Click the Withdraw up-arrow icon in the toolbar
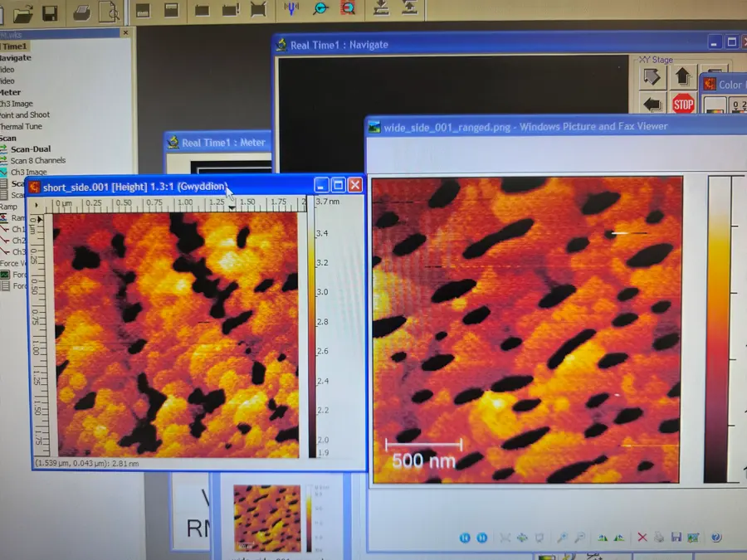The image size is (747, 560). [x=409, y=6]
